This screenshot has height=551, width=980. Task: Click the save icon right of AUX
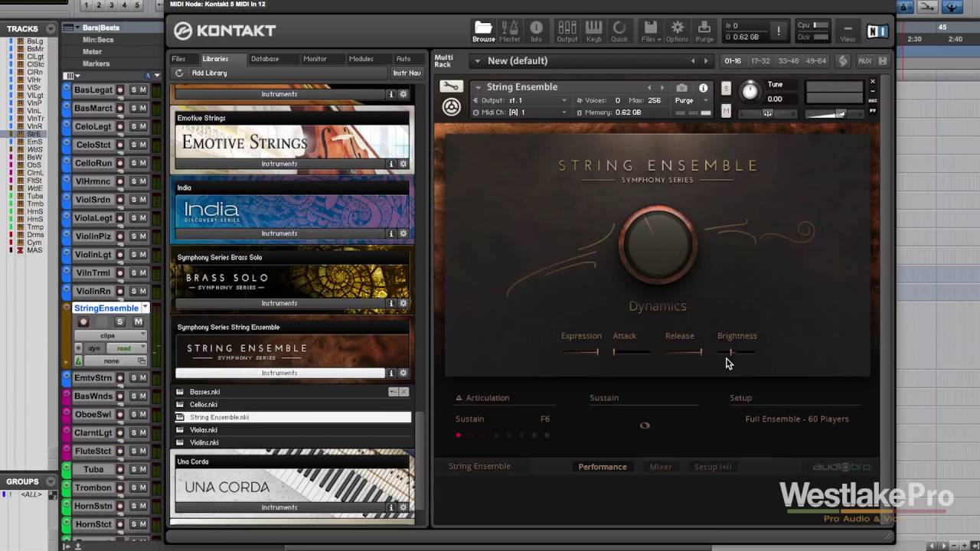click(882, 61)
